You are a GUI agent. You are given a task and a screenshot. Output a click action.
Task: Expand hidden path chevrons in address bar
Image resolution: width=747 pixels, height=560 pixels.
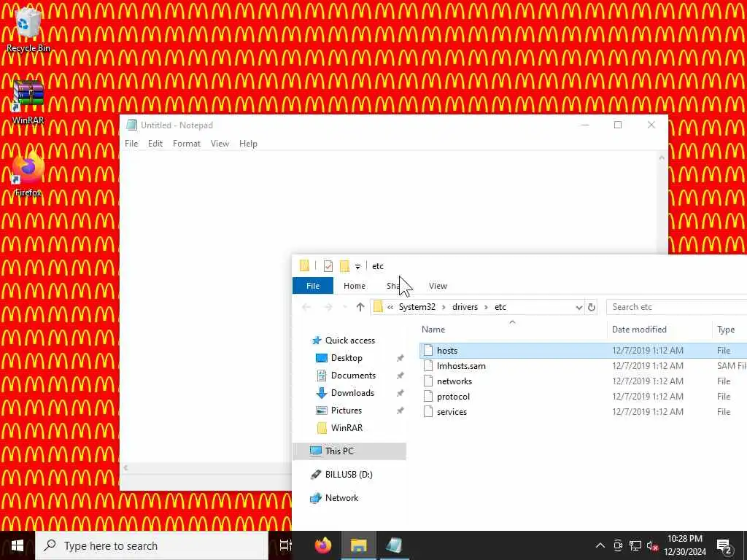click(390, 307)
